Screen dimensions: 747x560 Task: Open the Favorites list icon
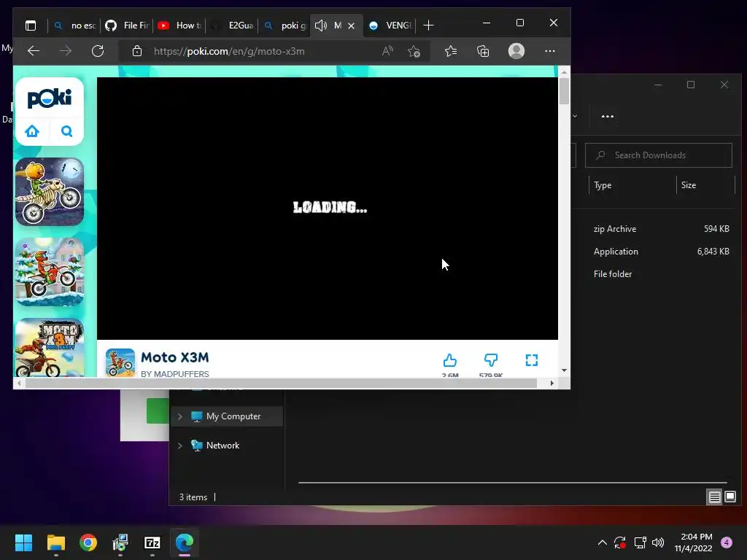tap(451, 51)
